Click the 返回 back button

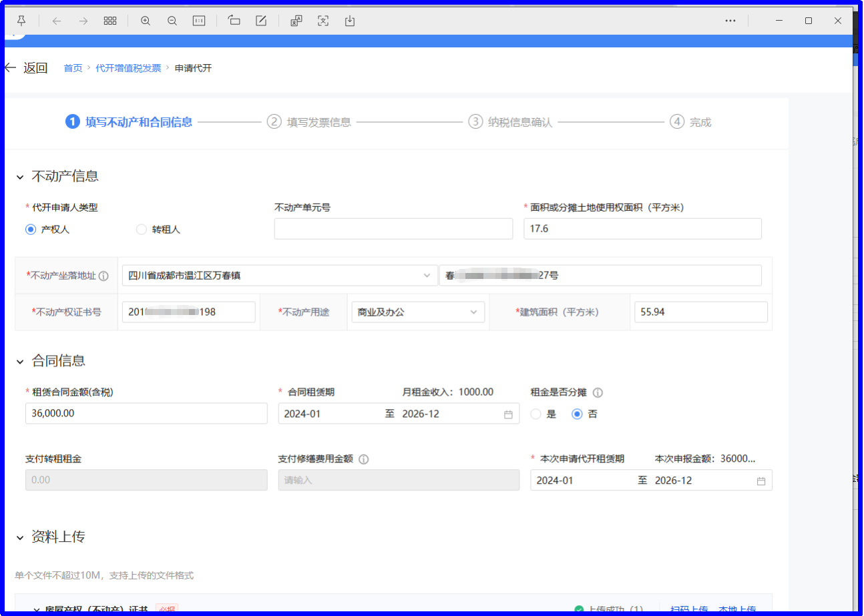pos(27,68)
